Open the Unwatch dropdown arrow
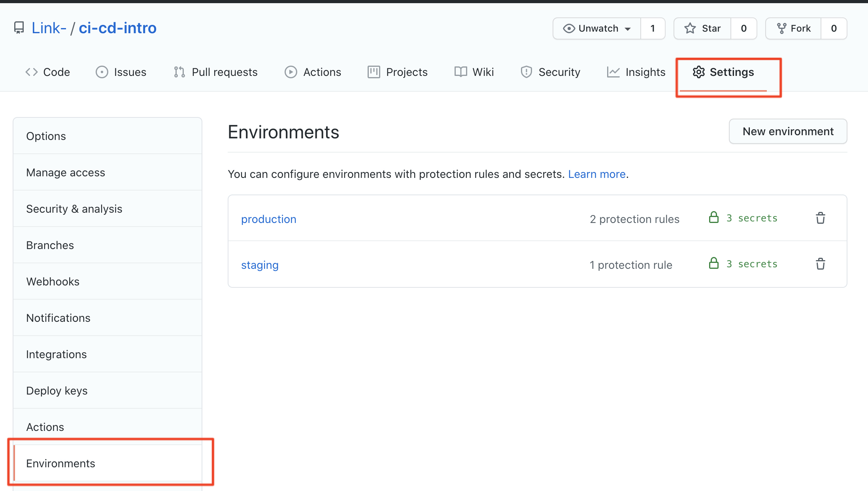Screen dimensions: 868x491 click(x=628, y=29)
